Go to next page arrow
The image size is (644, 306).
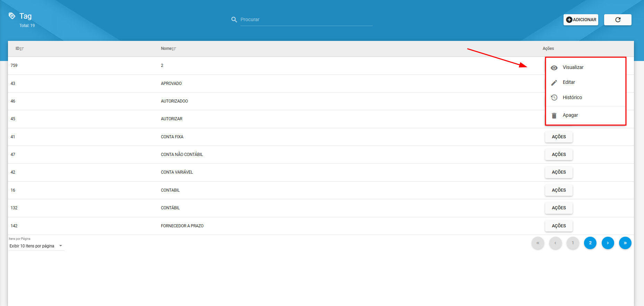[x=608, y=243]
